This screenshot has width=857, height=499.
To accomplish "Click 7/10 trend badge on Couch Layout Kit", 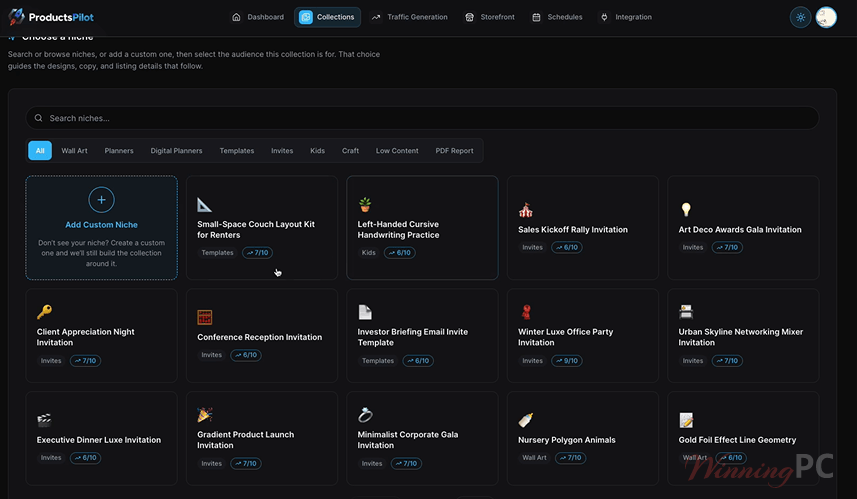I will coord(257,253).
